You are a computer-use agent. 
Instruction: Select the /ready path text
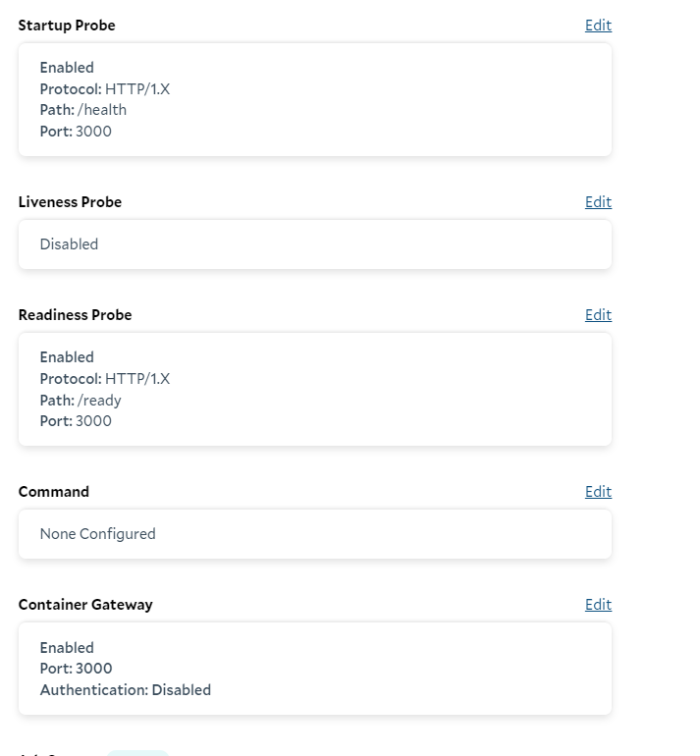coord(99,401)
